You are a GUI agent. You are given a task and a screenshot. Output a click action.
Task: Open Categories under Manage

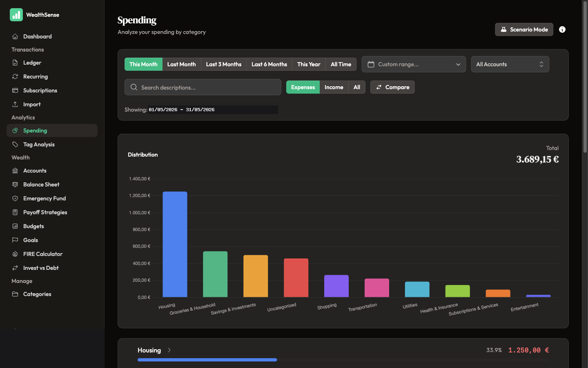point(52,294)
